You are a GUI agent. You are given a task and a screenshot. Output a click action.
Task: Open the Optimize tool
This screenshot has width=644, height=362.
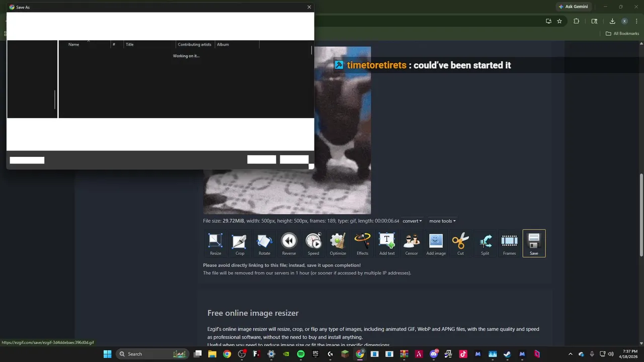pyautogui.click(x=338, y=244)
